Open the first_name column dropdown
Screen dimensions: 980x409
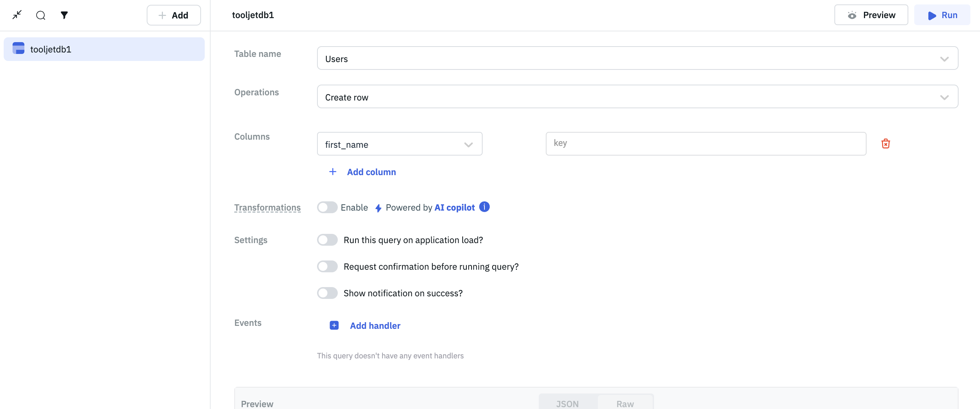coord(399,144)
